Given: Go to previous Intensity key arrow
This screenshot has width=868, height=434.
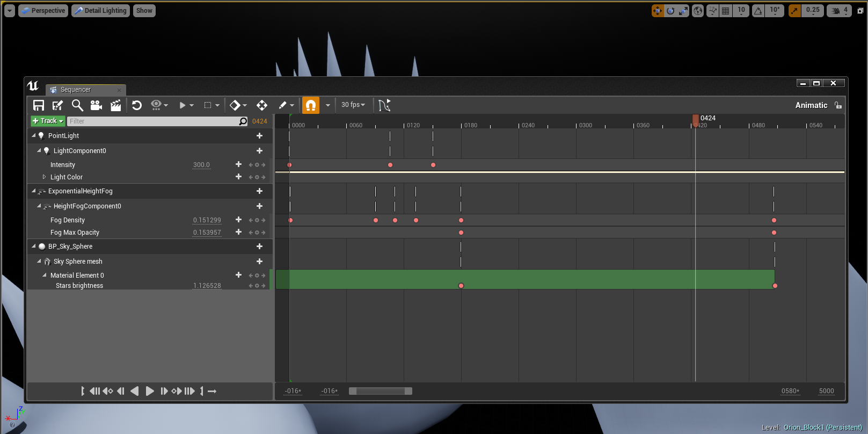Looking at the screenshot, I should tap(251, 165).
